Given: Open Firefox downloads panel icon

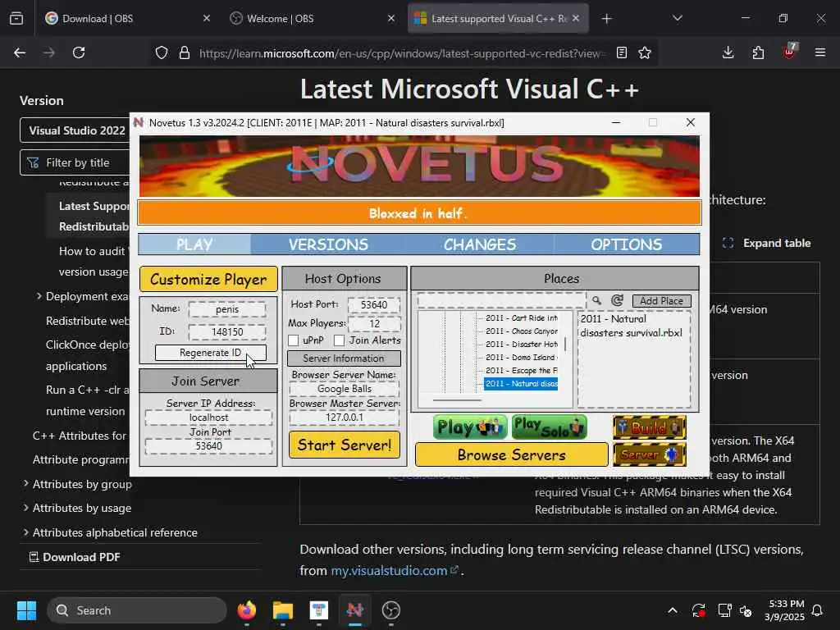Looking at the screenshot, I should (x=728, y=52).
